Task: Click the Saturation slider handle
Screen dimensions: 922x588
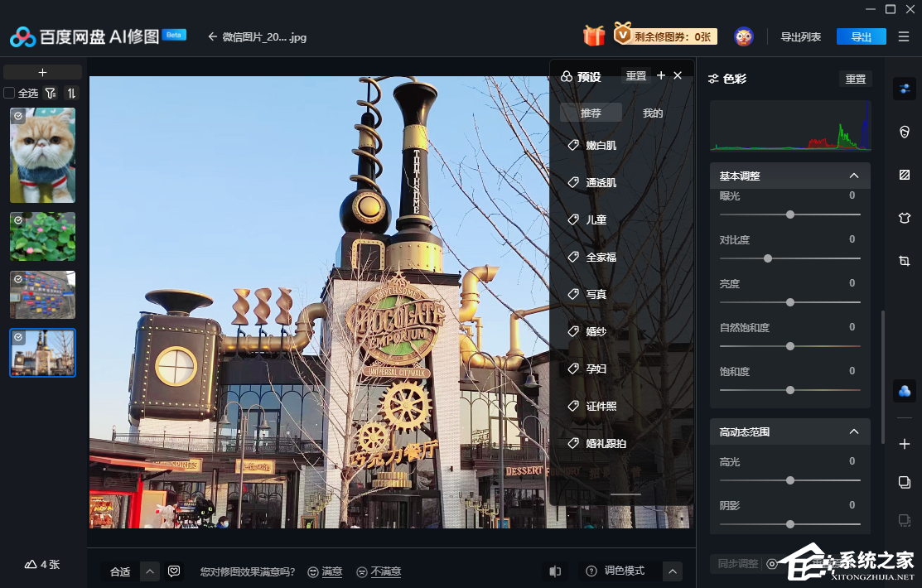Action: point(790,390)
